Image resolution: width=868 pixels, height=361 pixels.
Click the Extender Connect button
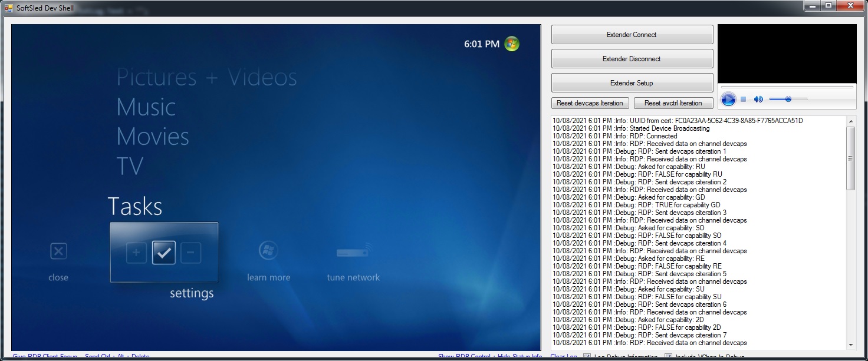632,35
